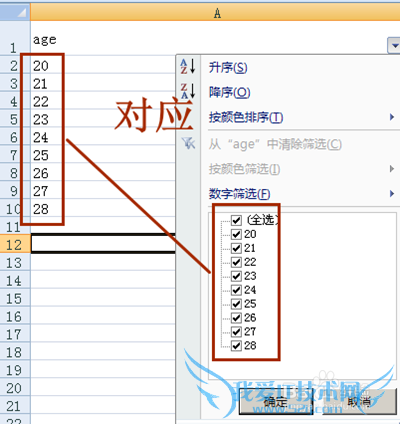The image size is (400, 424).
Task: Select 从"age"中清除筛选(C) entry
Action: click(275, 144)
